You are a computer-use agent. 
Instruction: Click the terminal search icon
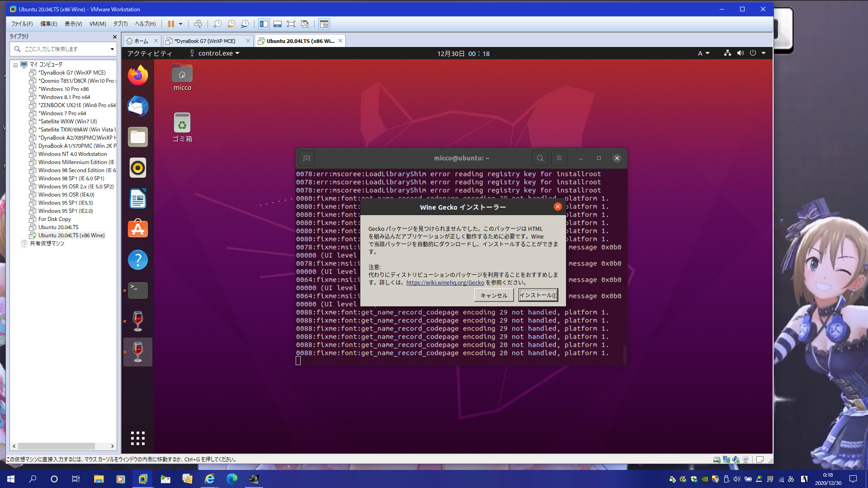(540, 158)
